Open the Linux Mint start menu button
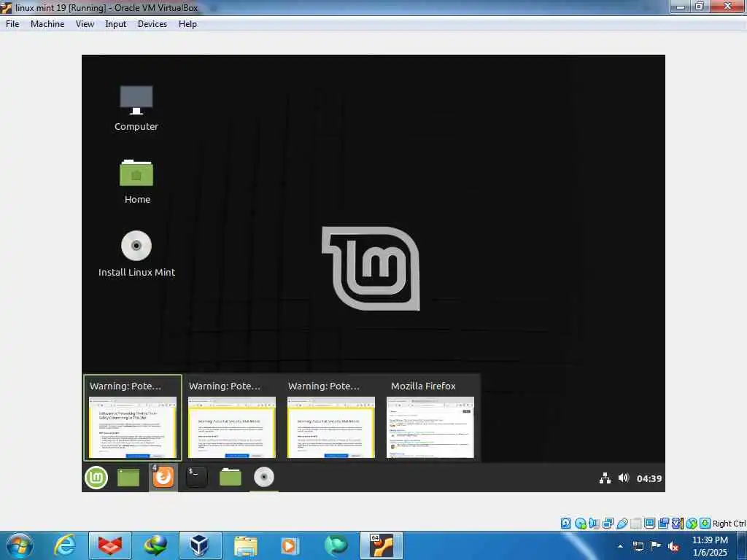This screenshot has width=747, height=560. coord(96,477)
